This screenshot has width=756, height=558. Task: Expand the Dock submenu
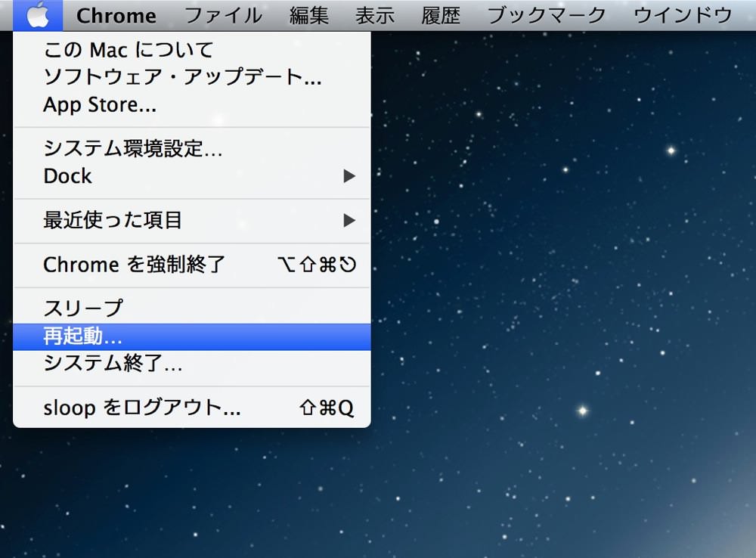click(192, 176)
